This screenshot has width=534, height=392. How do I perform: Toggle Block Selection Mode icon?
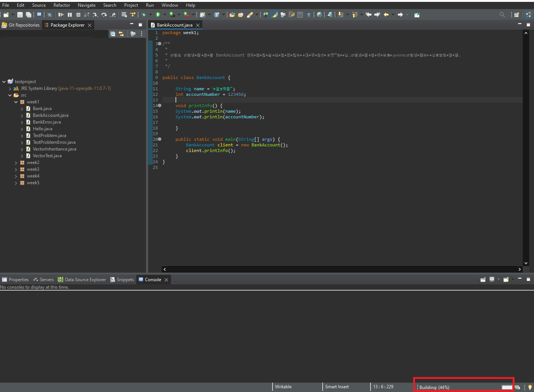pyautogui.click(x=300, y=15)
